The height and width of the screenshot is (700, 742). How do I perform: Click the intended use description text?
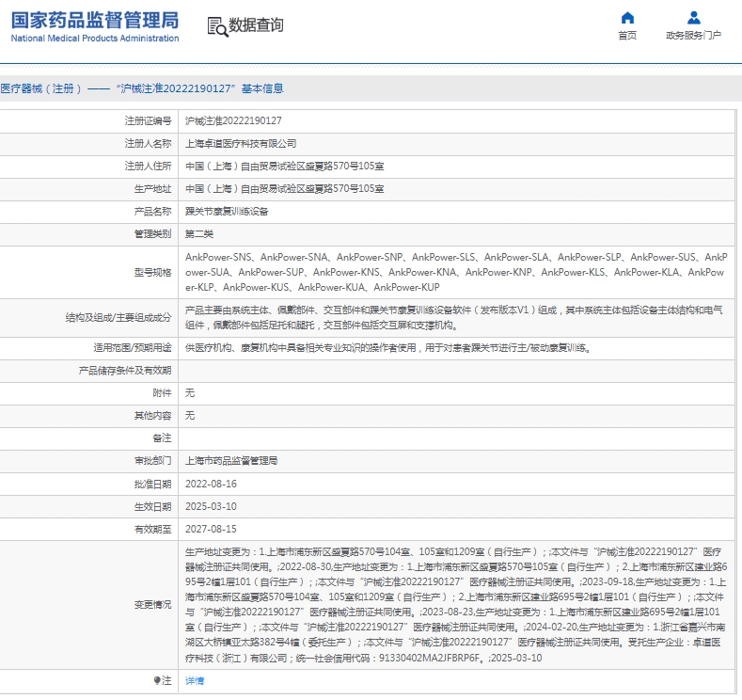tap(388, 348)
